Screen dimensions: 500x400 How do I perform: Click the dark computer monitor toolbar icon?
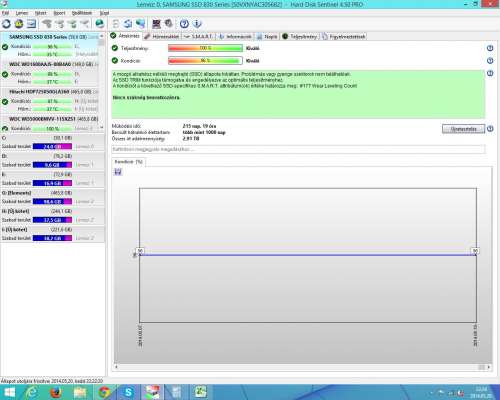[x=156, y=24]
